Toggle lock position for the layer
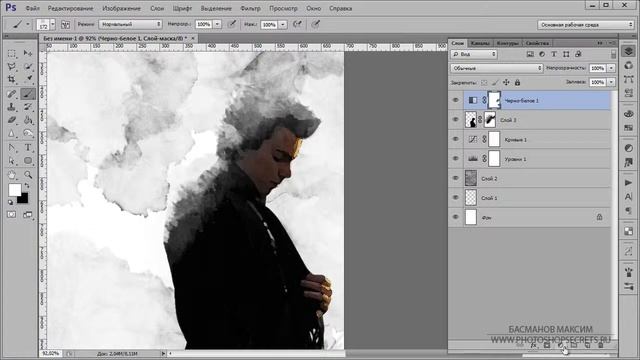Image resolution: width=640 pixels, height=360 pixels. click(x=506, y=82)
